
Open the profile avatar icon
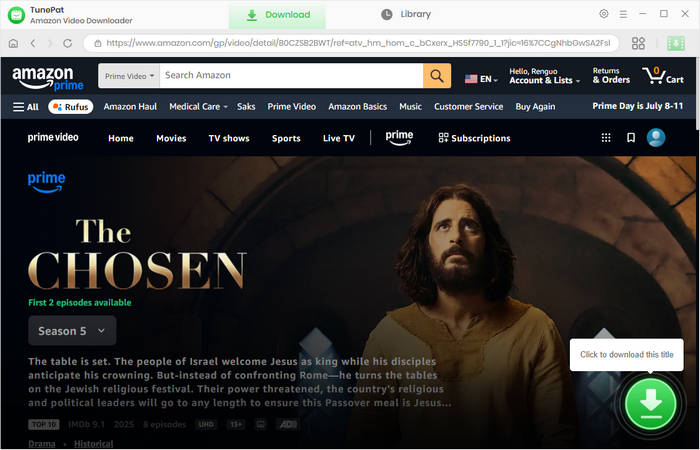656,138
